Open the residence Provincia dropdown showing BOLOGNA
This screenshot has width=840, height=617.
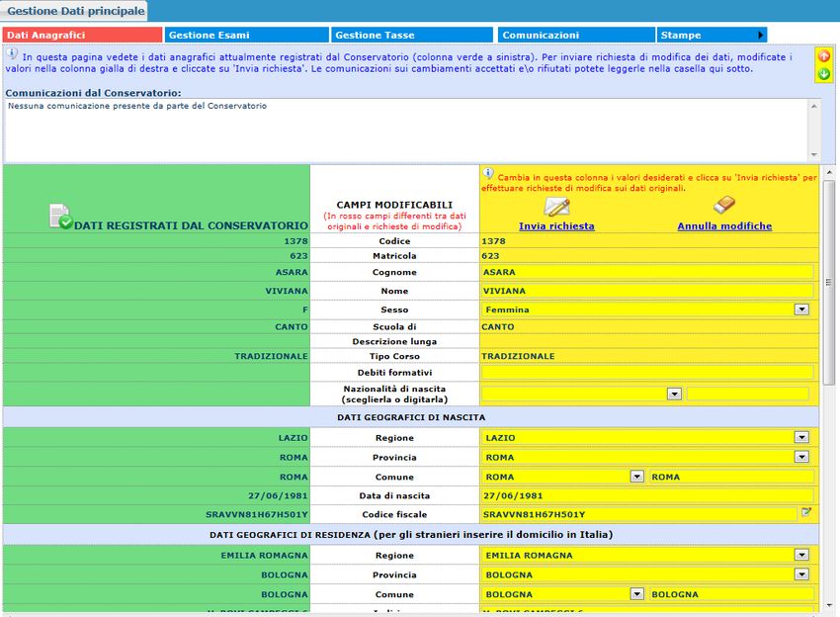(801, 574)
